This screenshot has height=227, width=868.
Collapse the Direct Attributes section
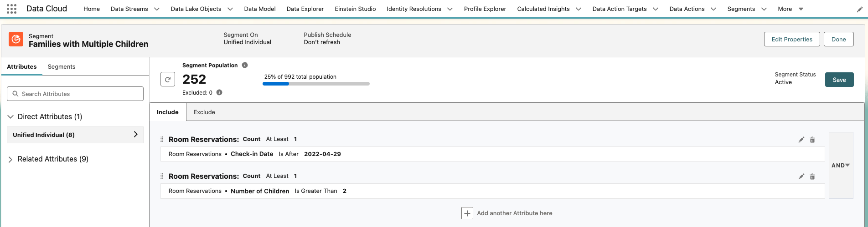(x=10, y=117)
